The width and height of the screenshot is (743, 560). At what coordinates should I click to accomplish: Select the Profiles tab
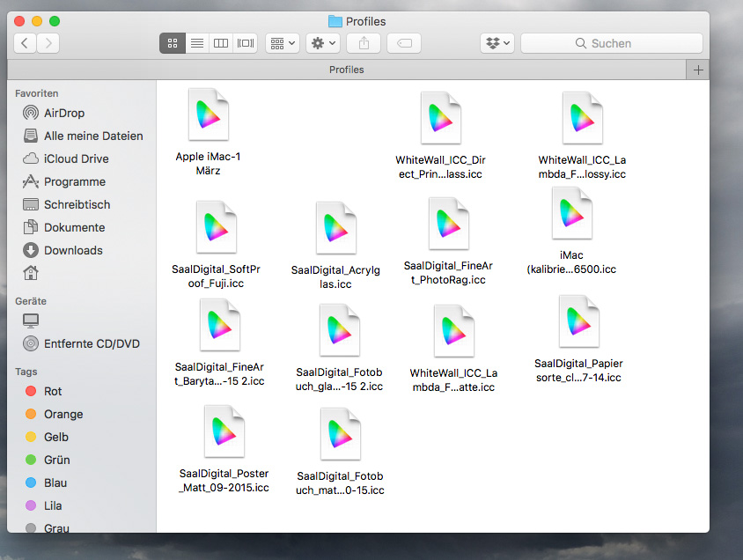click(346, 70)
